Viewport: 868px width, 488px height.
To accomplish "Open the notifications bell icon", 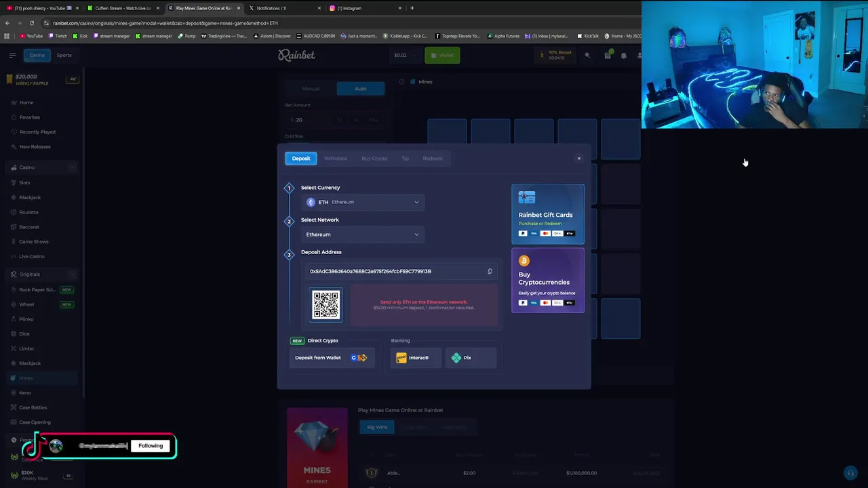I will (x=624, y=55).
